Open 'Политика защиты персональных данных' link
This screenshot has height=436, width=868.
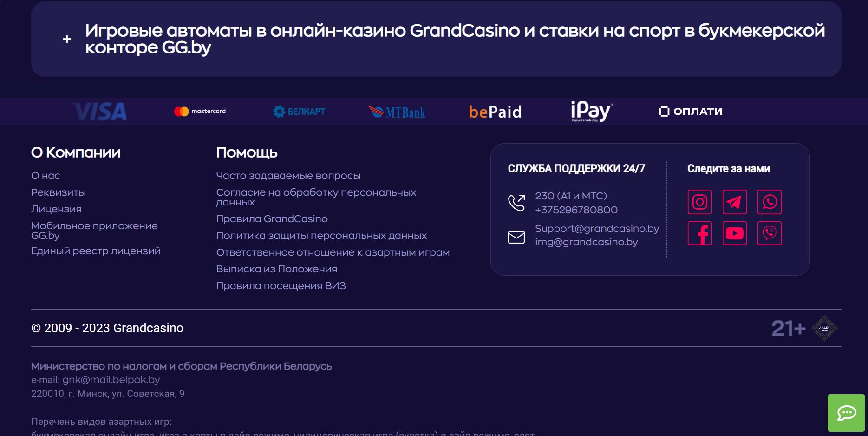[321, 236]
